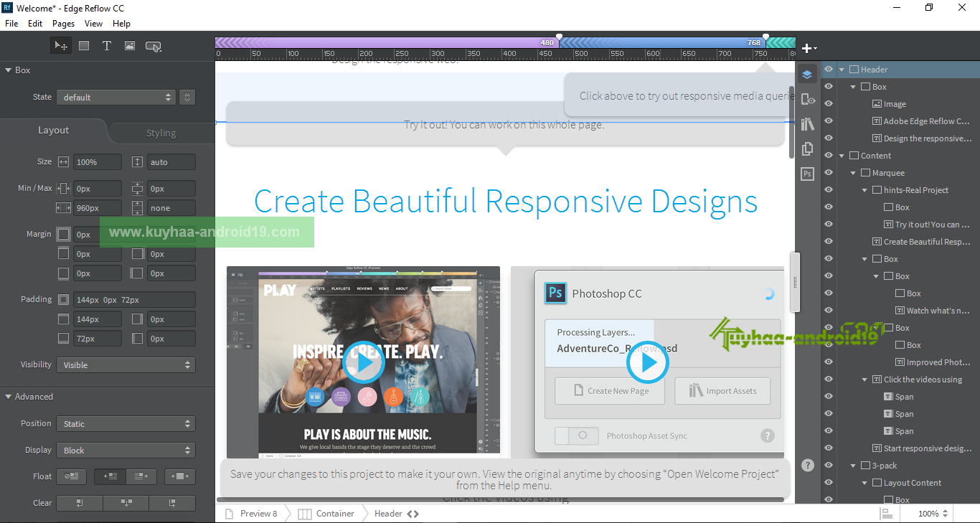Hide the Marquee layer
Image resolution: width=980 pixels, height=523 pixels.
tap(829, 173)
